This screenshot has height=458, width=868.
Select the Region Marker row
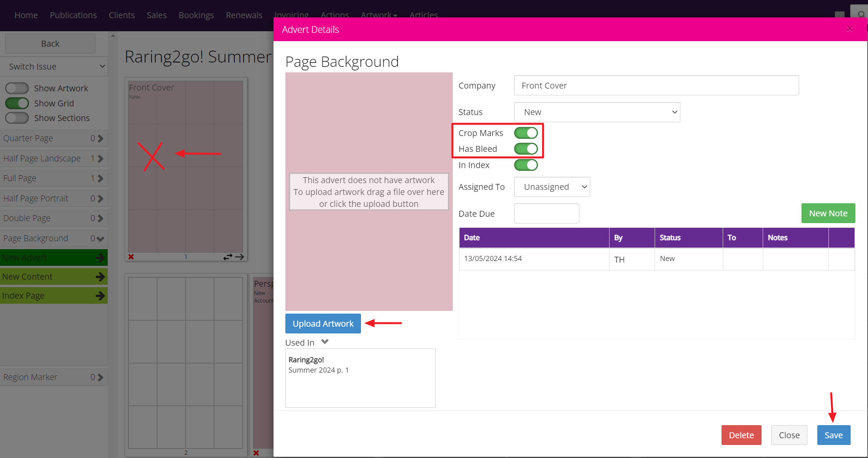pyautogui.click(x=54, y=377)
